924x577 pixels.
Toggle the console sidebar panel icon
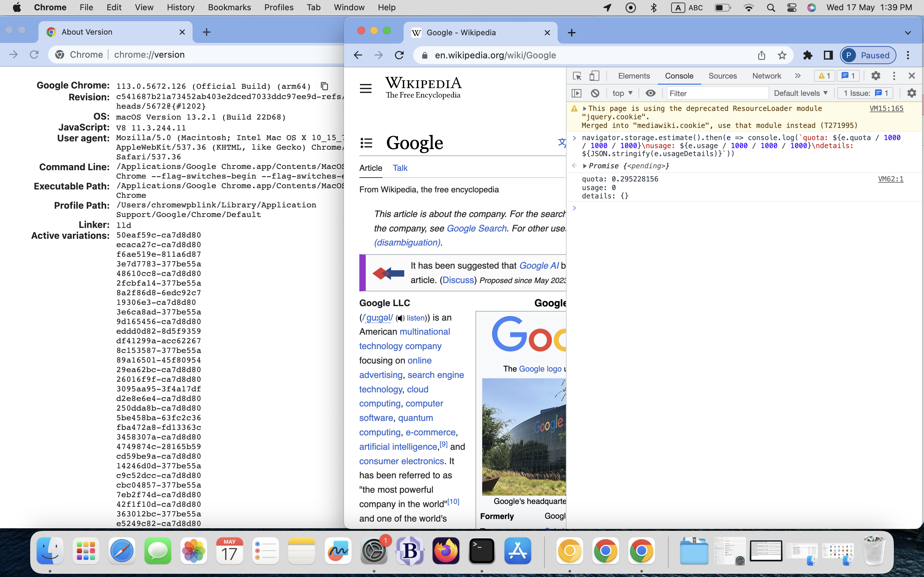577,93
